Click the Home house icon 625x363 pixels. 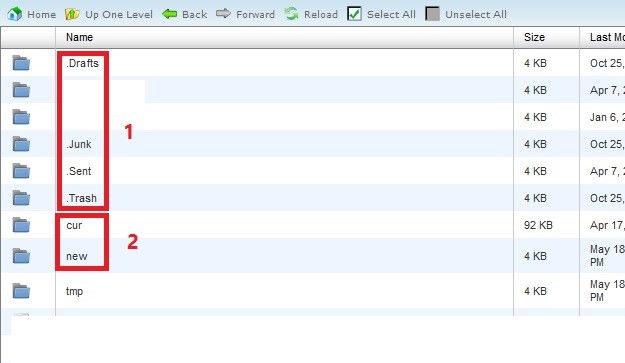coord(14,14)
